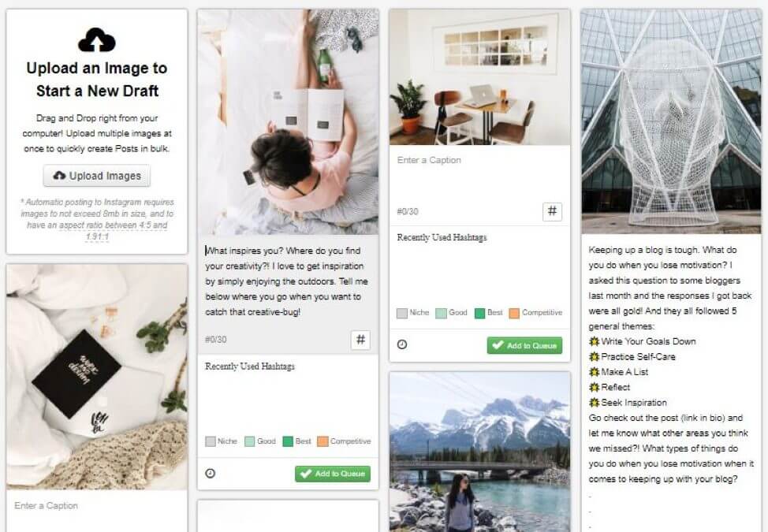Click the cloud upload icon above the draft heading

pos(97,39)
